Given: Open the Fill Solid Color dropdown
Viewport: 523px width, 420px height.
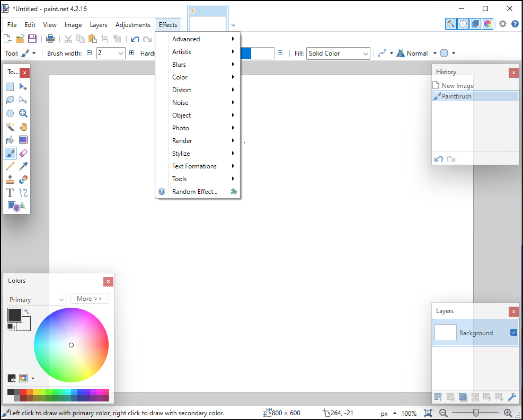Looking at the screenshot, I should pos(338,53).
